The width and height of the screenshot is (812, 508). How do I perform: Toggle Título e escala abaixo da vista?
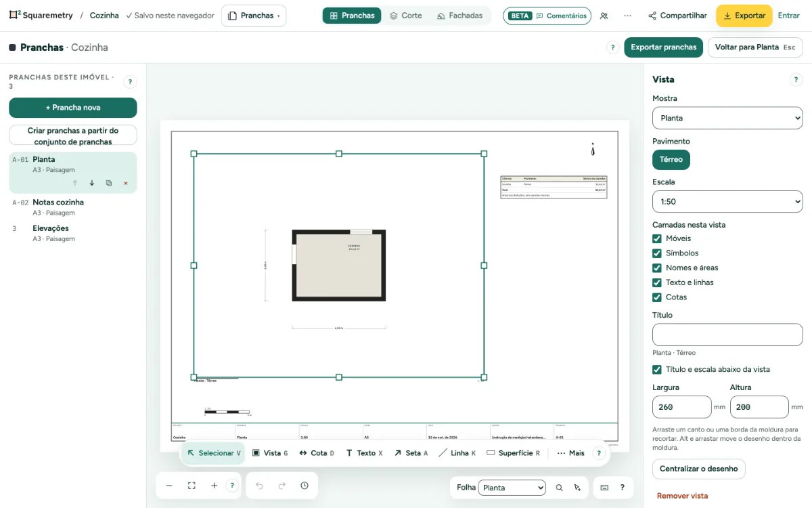click(656, 370)
